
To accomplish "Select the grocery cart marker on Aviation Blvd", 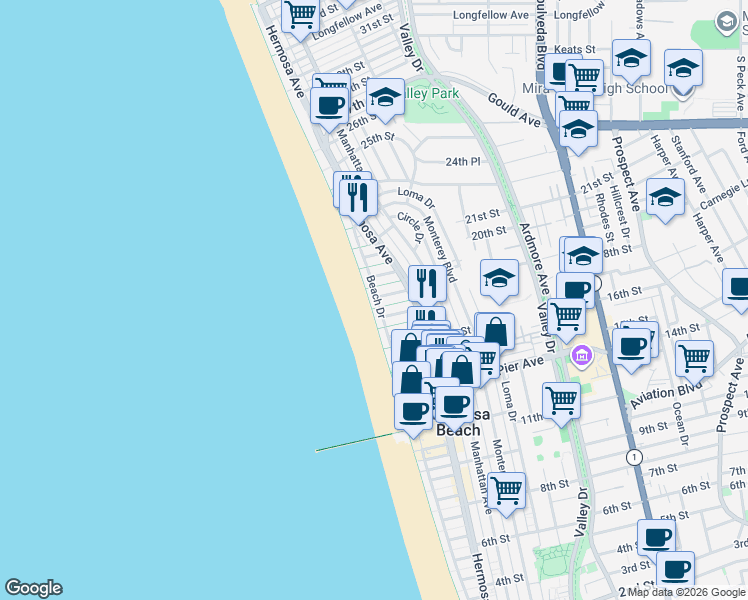I will coord(695,360).
